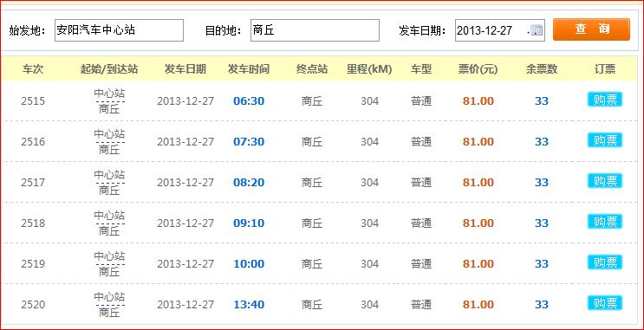Buy ticket for bus 2518
The image size is (644, 330).
click(605, 222)
